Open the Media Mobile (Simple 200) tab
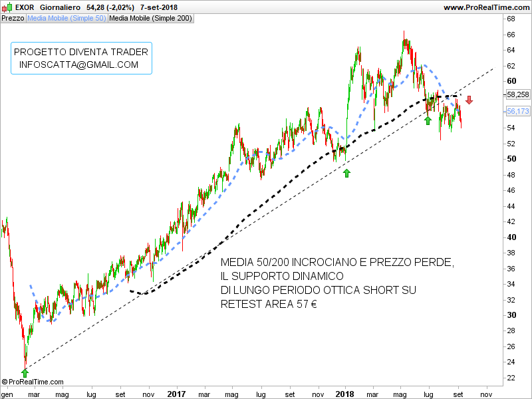532x399 pixels. [x=150, y=18]
